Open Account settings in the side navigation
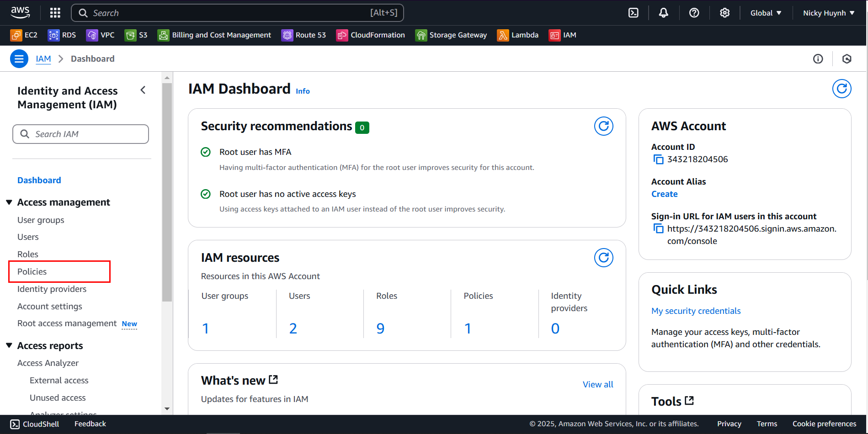Screen dimensions: 868x434 point(50,307)
